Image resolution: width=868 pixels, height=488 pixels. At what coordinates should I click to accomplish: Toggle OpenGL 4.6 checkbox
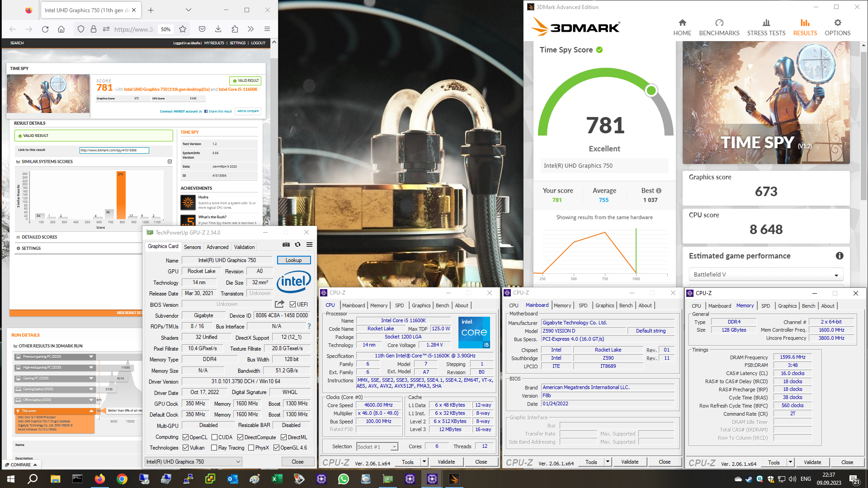[276, 448]
